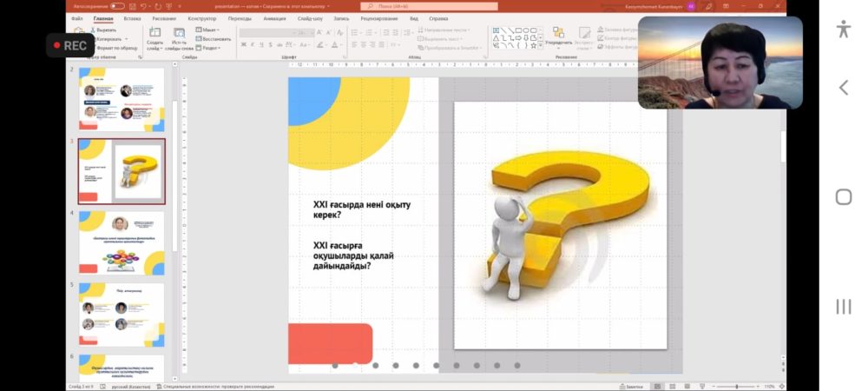Click the normal view icon in status bar

pos(658,386)
